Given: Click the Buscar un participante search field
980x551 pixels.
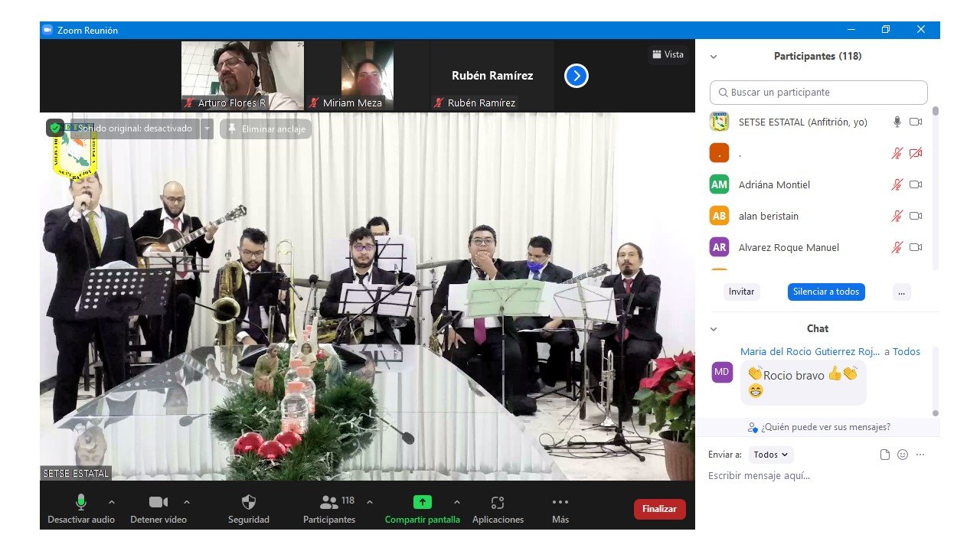Looking at the screenshot, I should click(818, 93).
